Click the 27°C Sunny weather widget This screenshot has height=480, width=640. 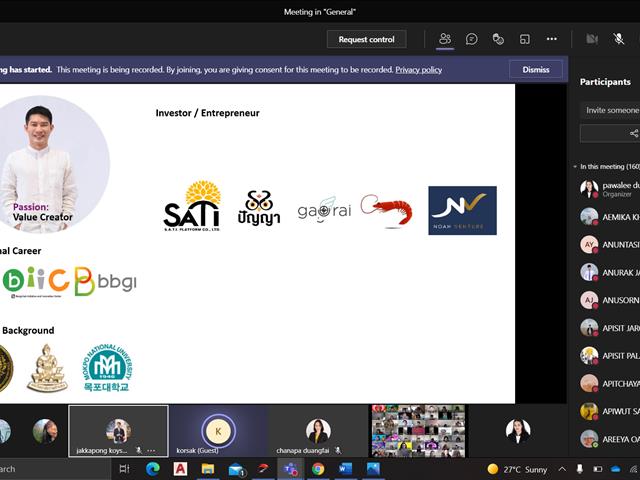click(x=517, y=469)
